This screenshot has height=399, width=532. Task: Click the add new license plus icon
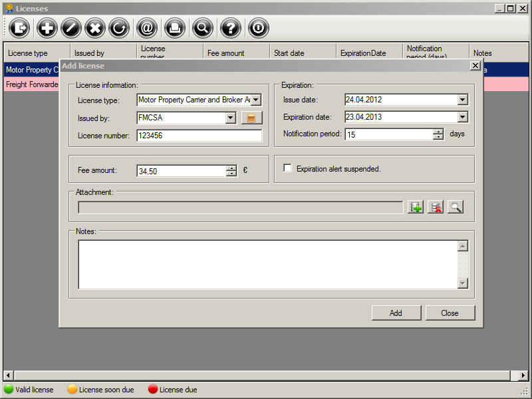47,28
